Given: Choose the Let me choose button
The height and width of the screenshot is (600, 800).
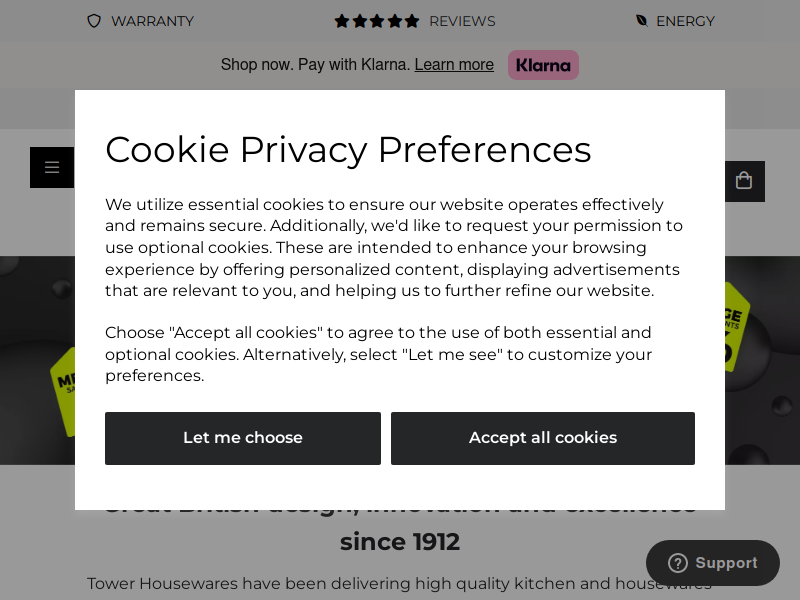Looking at the screenshot, I should point(243,438).
